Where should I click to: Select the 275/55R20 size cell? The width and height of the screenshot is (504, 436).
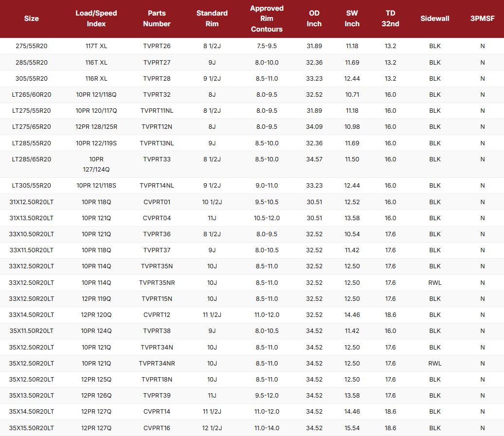pos(32,46)
